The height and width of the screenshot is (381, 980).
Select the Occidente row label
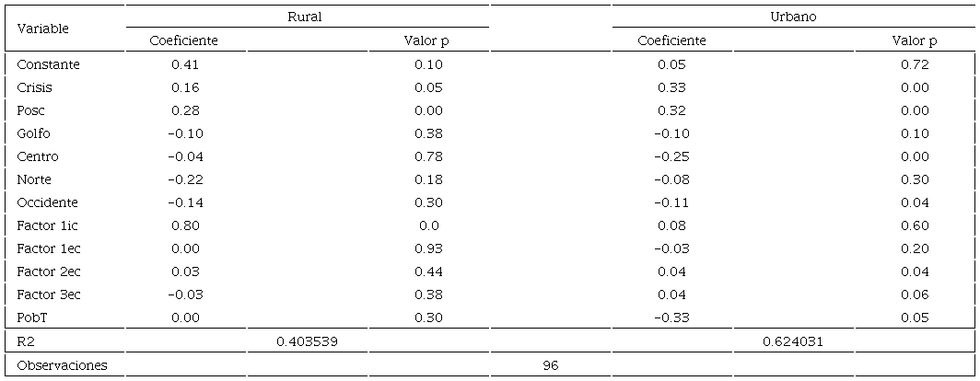tap(48, 202)
